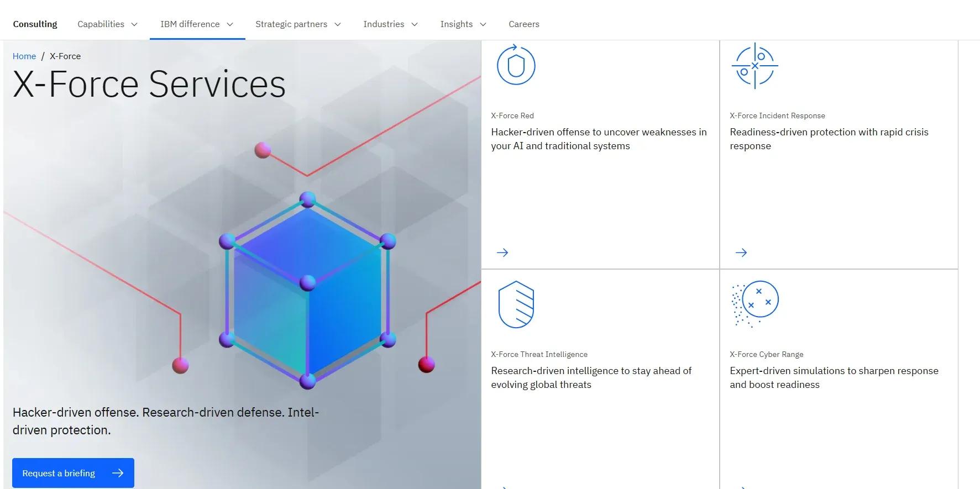Click the blue cube hero illustration

point(307,291)
